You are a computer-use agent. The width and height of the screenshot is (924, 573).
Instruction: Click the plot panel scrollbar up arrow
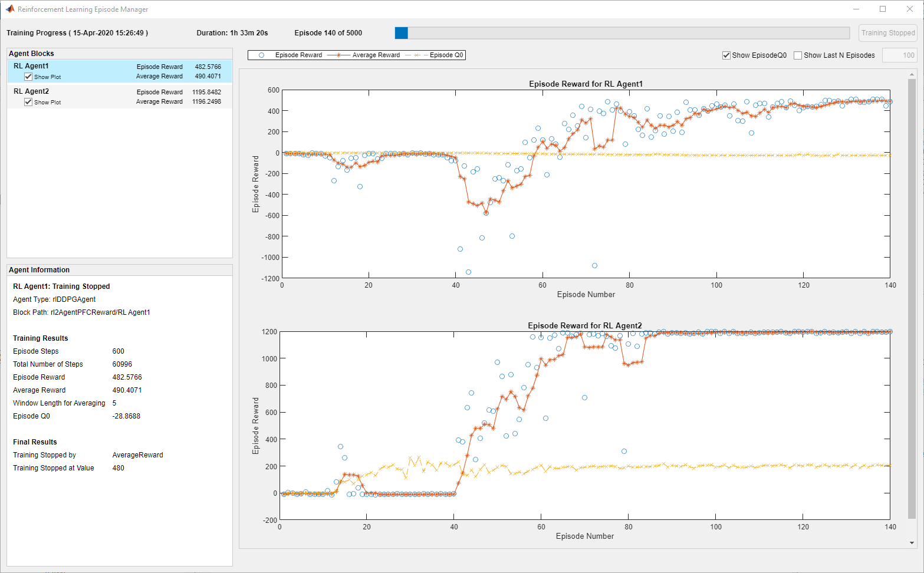pyautogui.click(x=912, y=74)
